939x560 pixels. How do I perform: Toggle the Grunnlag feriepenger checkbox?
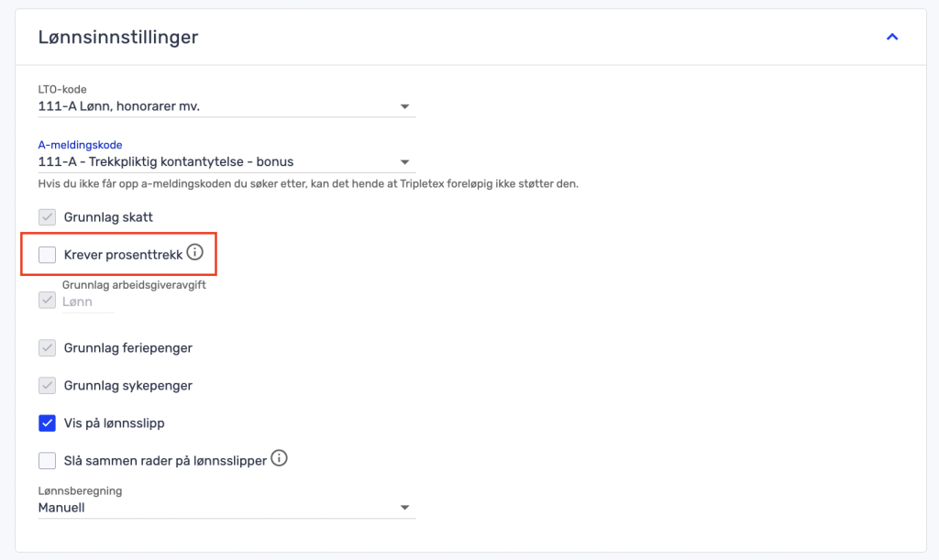tap(47, 348)
